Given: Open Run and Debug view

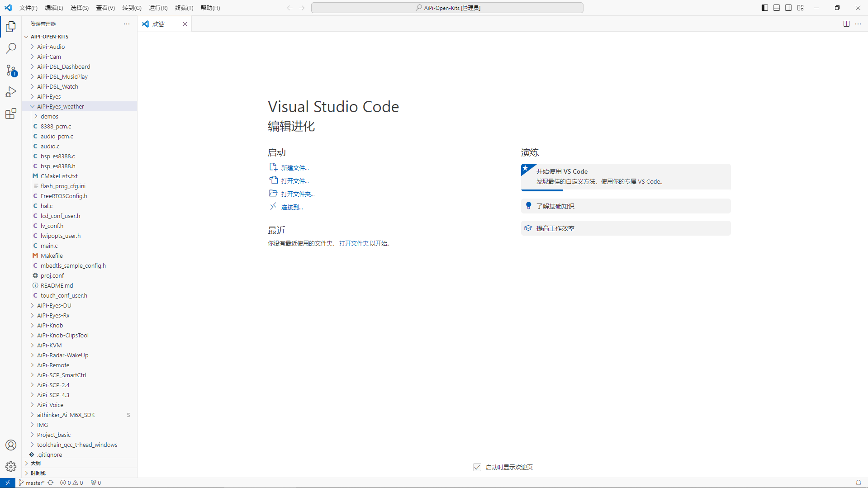Looking at the screenshot, I should tap(11, 92).
